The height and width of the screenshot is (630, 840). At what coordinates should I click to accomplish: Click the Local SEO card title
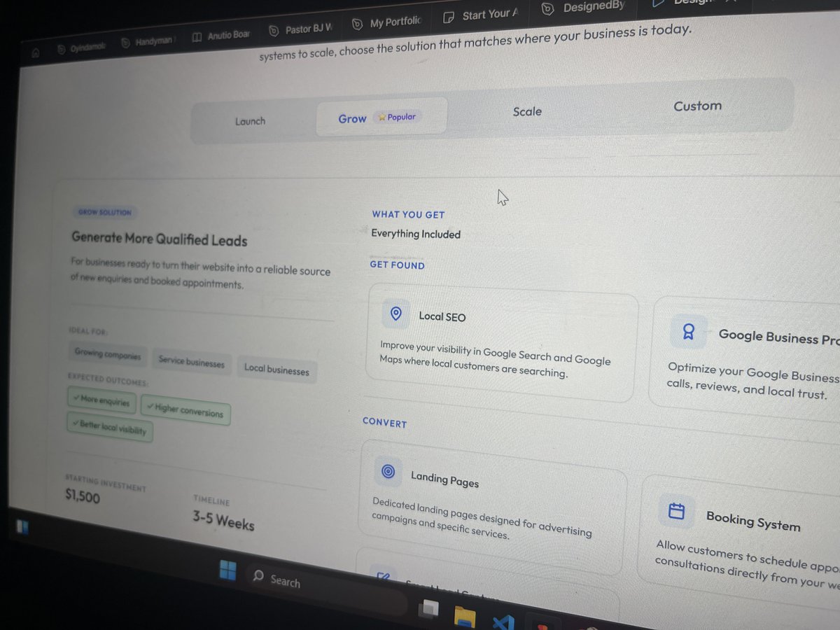(442, 316)
